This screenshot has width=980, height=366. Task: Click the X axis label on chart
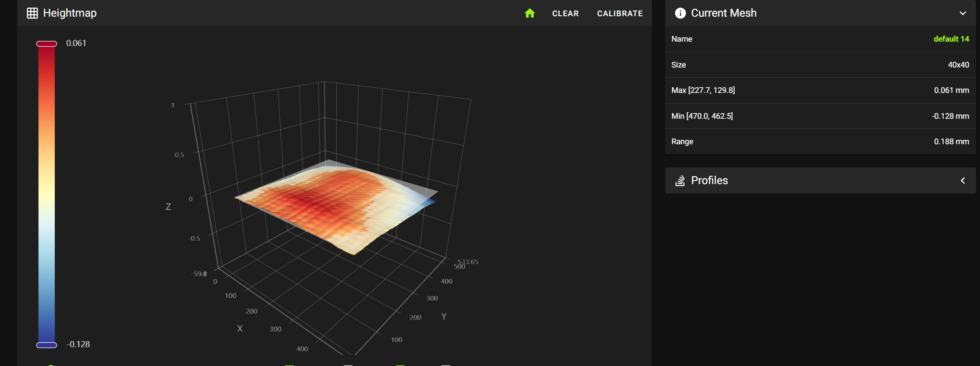coord(240,328)
